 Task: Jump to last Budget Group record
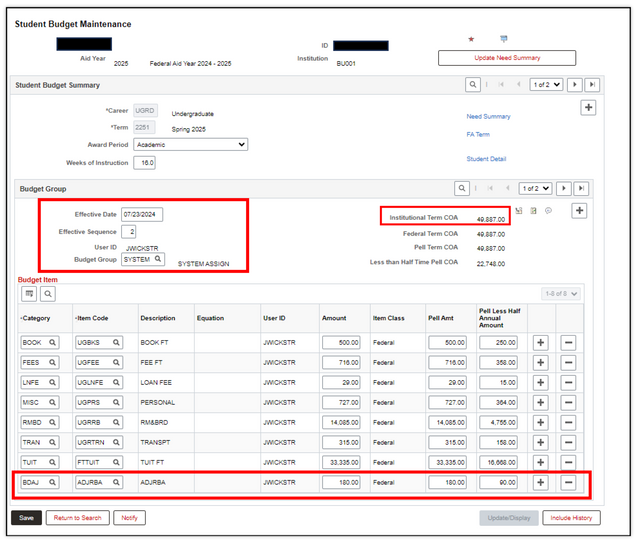coord(581,188)
